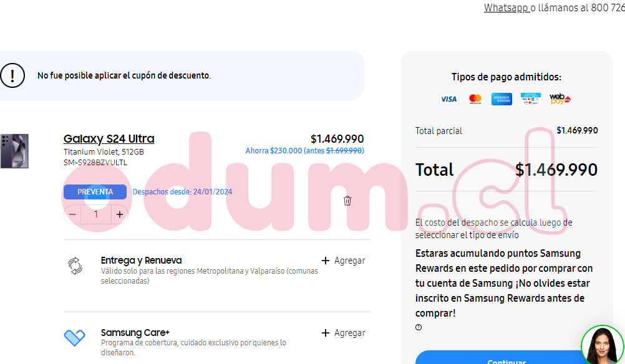Add Samsung Care+ via Agregar
625x364 pixels.
343,333
